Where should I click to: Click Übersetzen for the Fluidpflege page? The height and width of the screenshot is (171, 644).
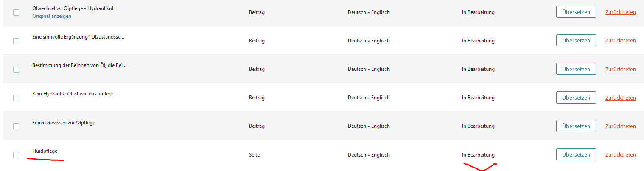point(576,154)
